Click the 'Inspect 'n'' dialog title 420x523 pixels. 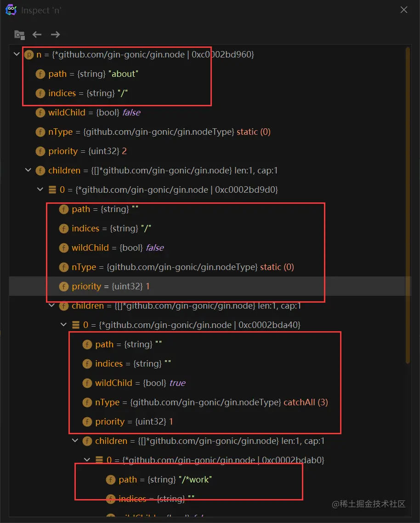(41, 10)
